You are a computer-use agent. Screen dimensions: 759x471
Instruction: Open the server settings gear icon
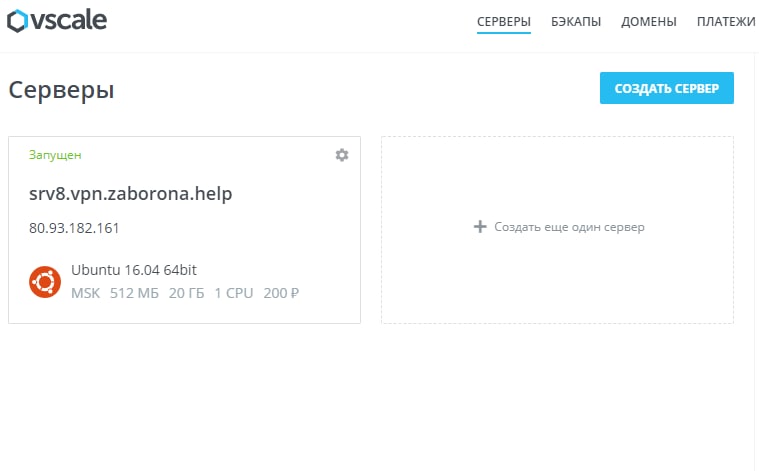tap(342, 155)
